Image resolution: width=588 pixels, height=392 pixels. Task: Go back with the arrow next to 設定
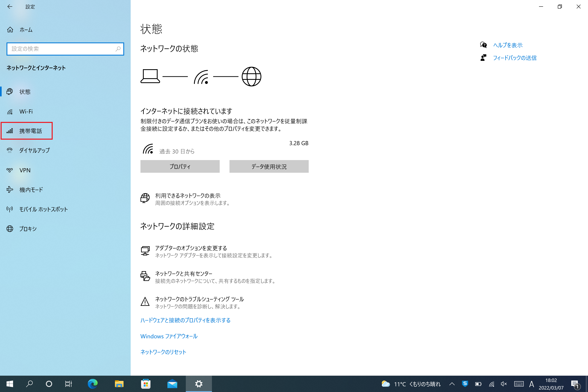(10, 7)
